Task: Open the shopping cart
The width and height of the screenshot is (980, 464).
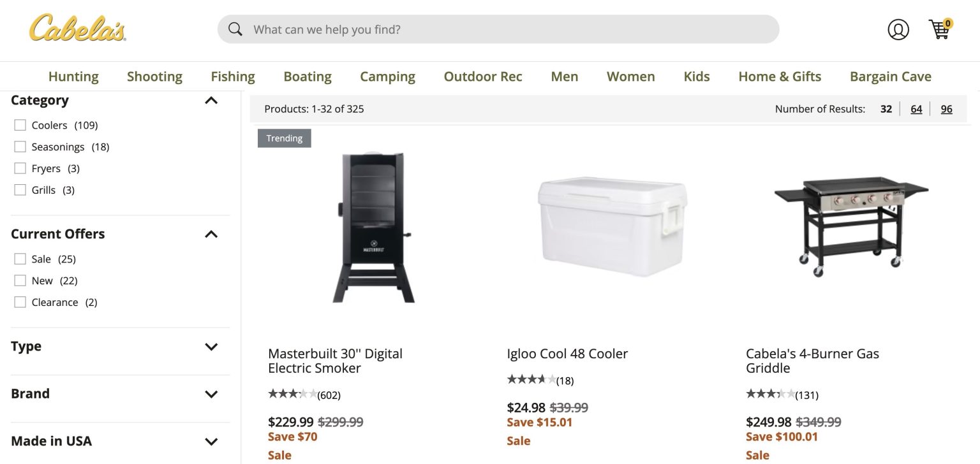Action: pos(939,29)
